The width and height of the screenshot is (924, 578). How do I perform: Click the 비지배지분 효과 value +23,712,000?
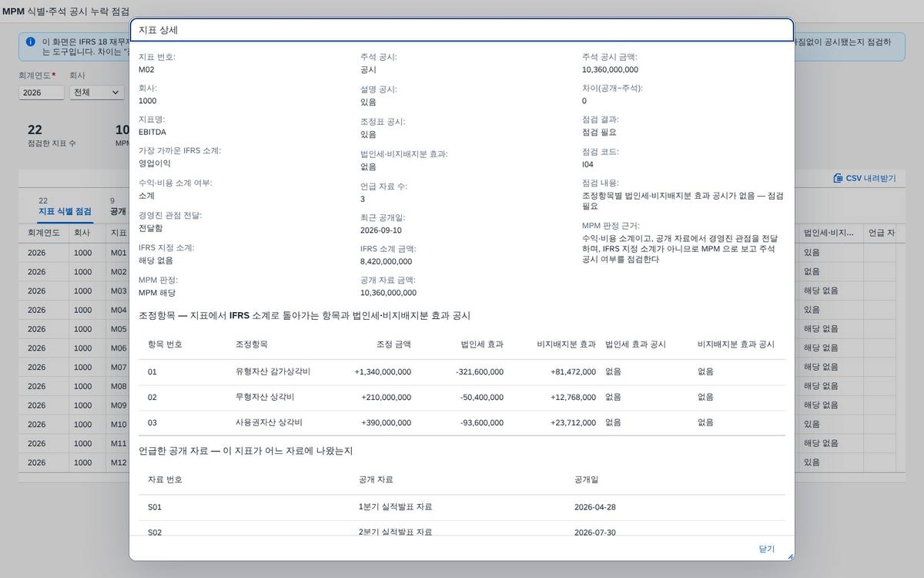click(x=573, y=422)
